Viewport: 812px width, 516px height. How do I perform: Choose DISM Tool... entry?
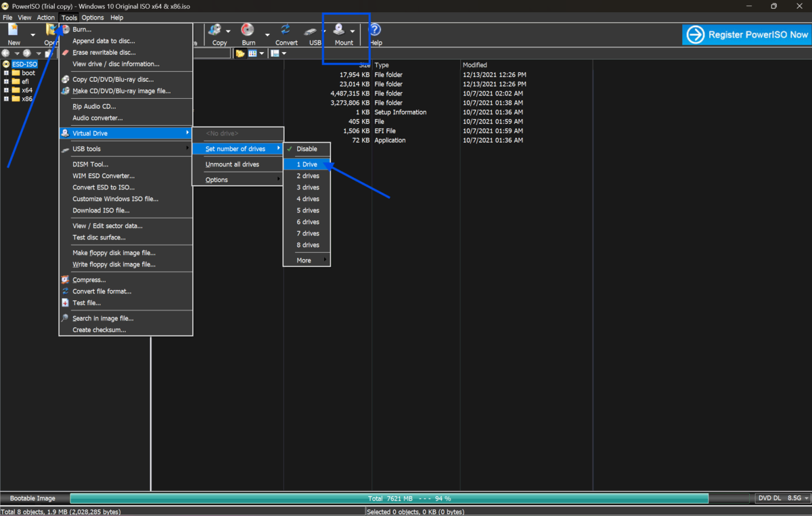tap(126, 164)
